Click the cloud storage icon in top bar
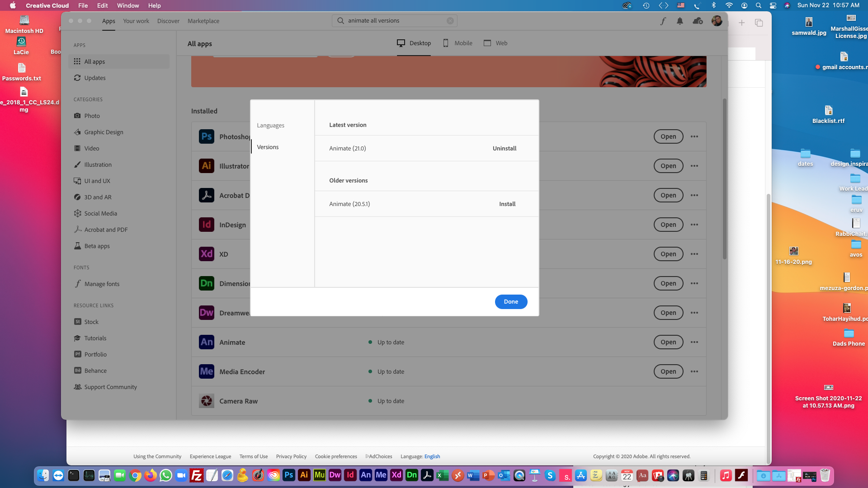The image size is (868, 488). [698, 21]
